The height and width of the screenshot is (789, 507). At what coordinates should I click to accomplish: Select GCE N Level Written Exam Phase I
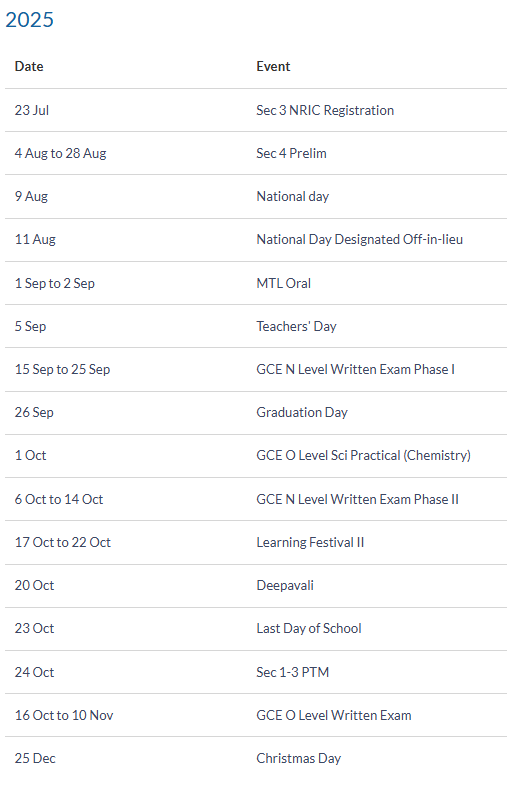[356, 369]
